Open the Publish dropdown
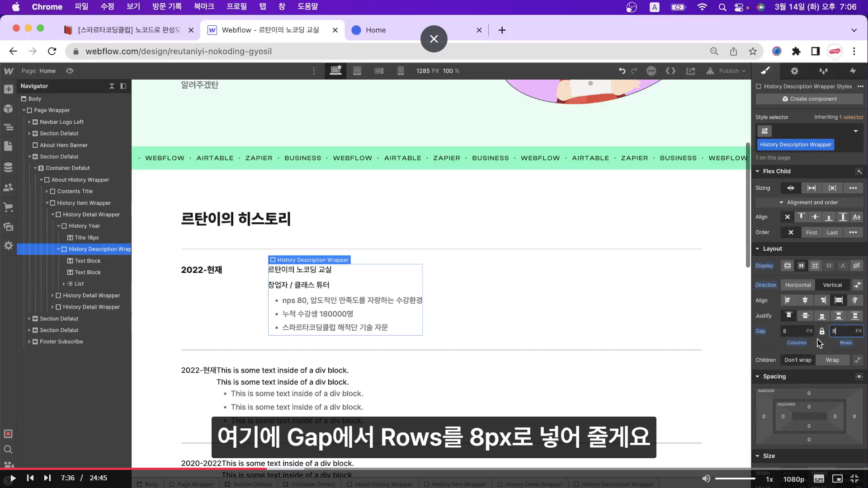Screen dimensions: 868x488 click(x=733, y=71)
